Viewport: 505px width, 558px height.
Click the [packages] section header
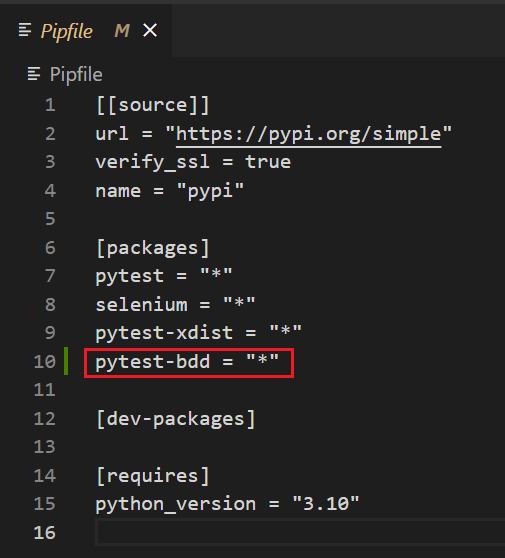pyautogui.click(x=153, y=248)
